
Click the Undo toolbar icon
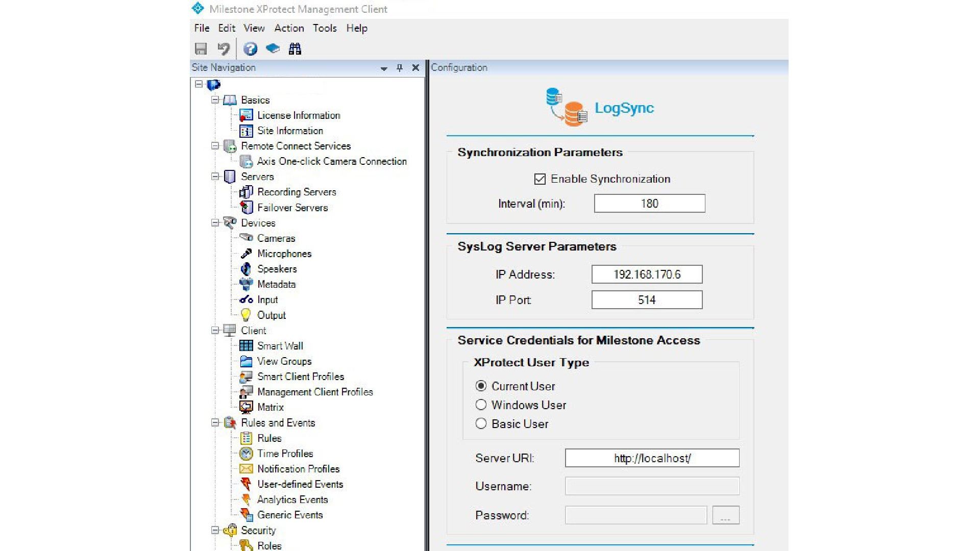(224, 48)
